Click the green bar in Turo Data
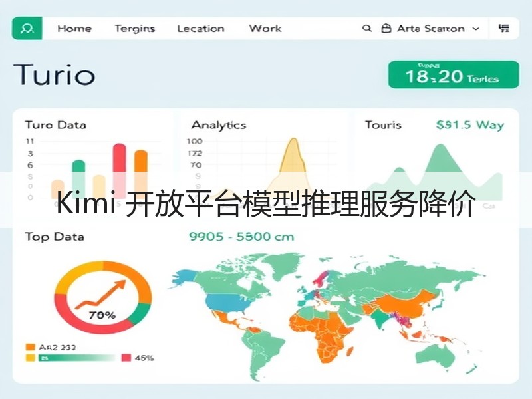Screen dimensions: 532x399 [x=78, y=179]
